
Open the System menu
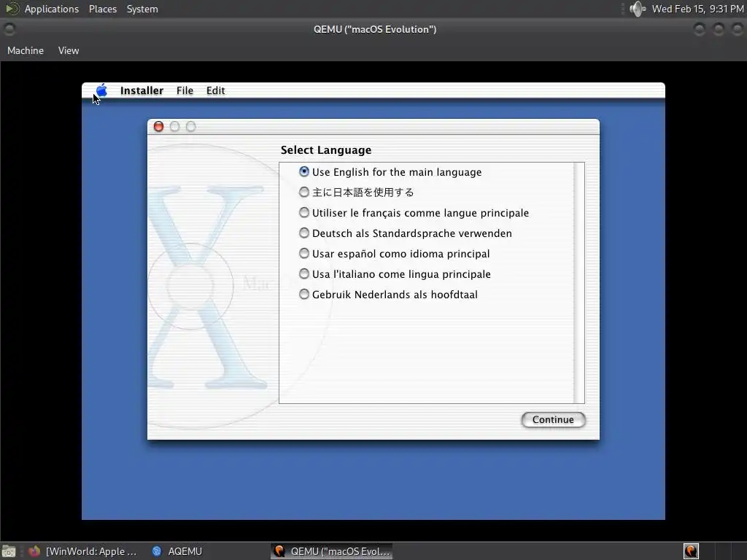tap(142, 9)
